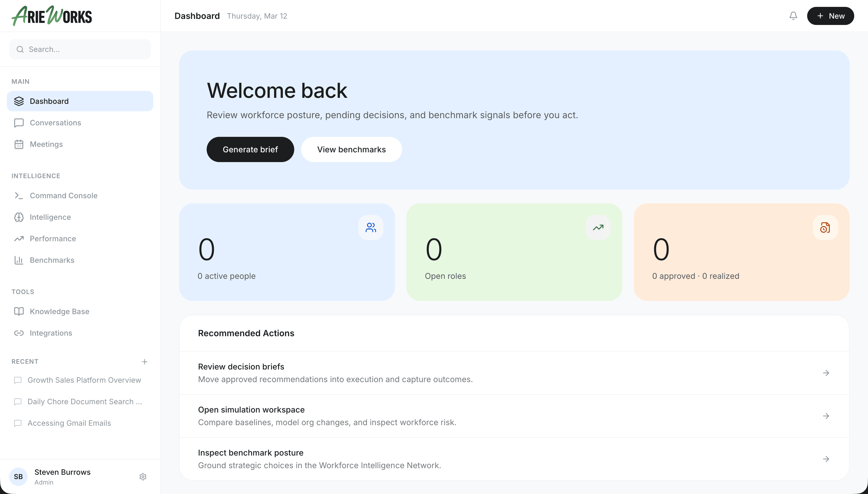
Task: Click the notifications bell
Action: coord(793,15)
